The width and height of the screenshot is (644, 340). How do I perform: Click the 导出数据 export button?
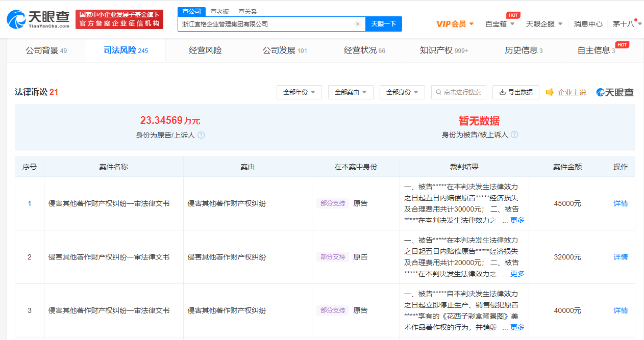pyautogui.click(x=516, y=92)
